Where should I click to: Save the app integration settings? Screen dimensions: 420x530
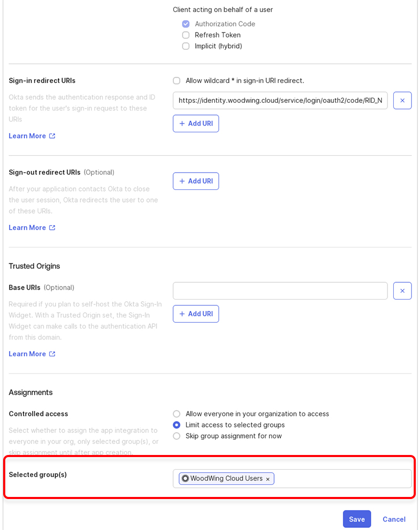[357, 519]
